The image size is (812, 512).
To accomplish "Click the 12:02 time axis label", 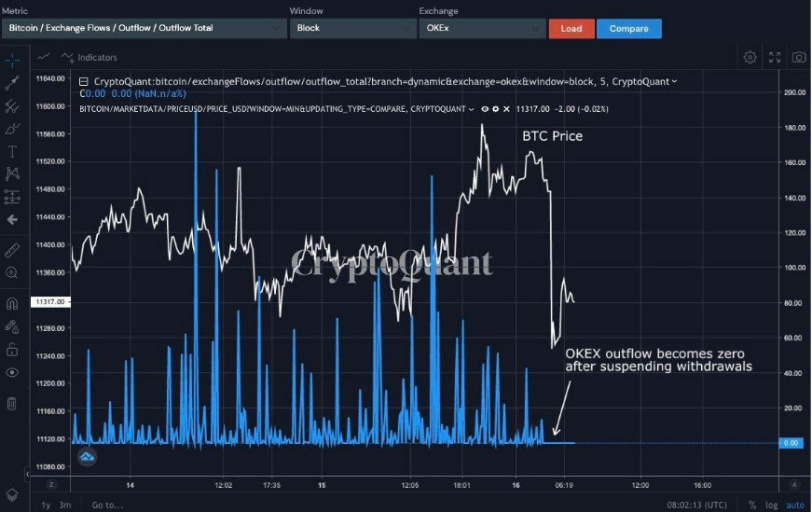I will pos(223,485).
